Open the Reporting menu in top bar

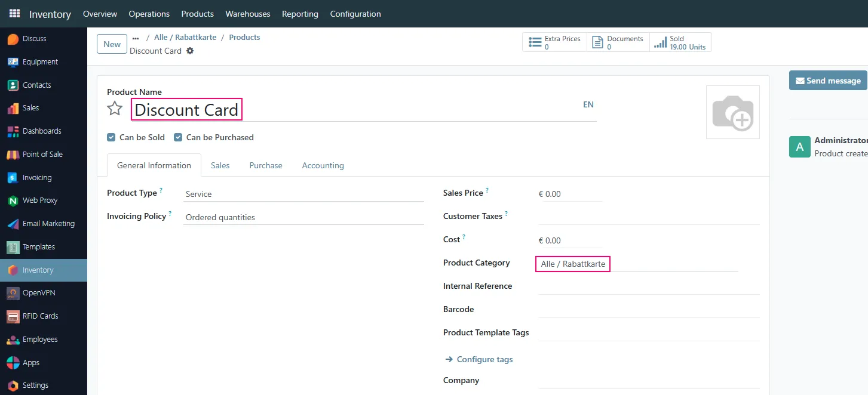coord(300,14)
